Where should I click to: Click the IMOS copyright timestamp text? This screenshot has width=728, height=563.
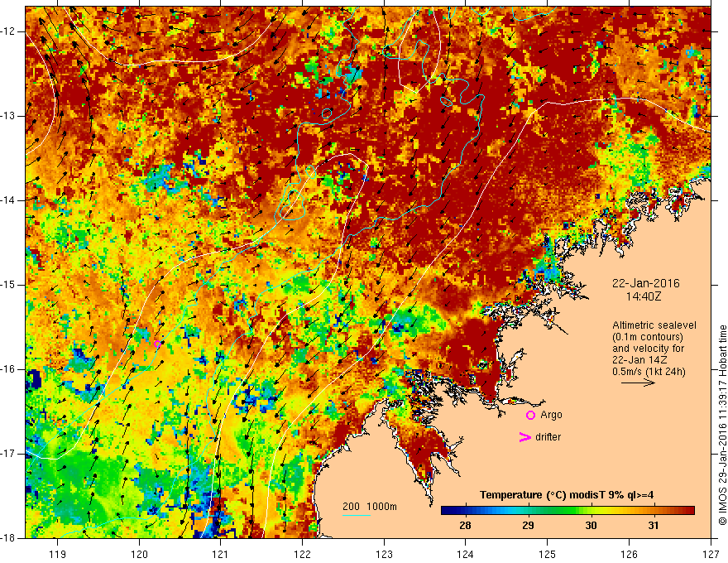(722, 425)
